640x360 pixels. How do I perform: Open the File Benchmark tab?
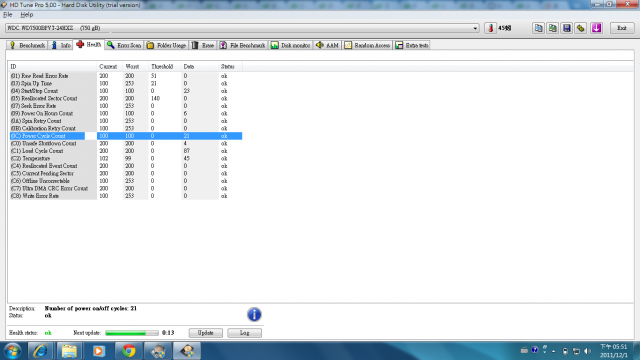pyautogui.click(x=242, y=45)
